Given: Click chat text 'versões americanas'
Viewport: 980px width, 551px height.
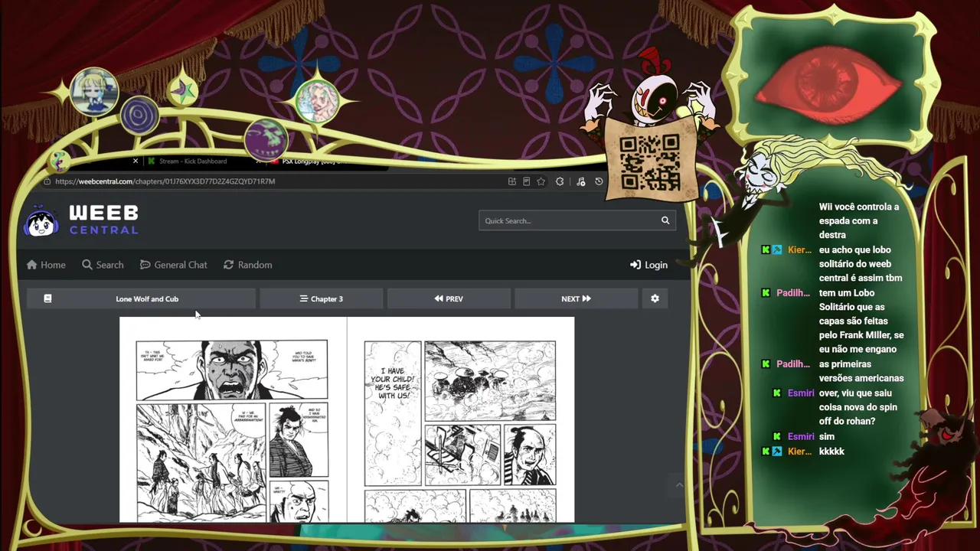Looking at the screenshot, I should point(861,378).
